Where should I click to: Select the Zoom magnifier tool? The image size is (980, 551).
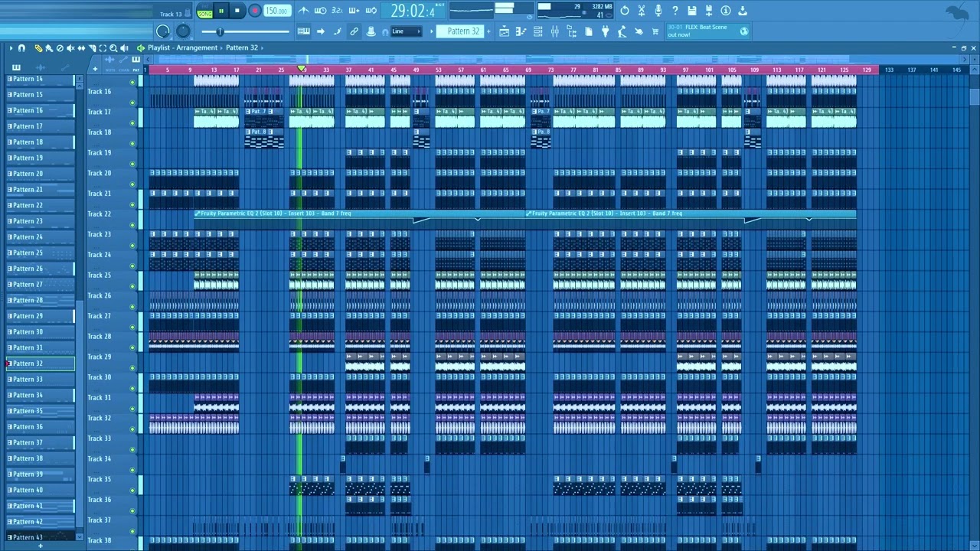pyautogui.click(x=113, y=47)
